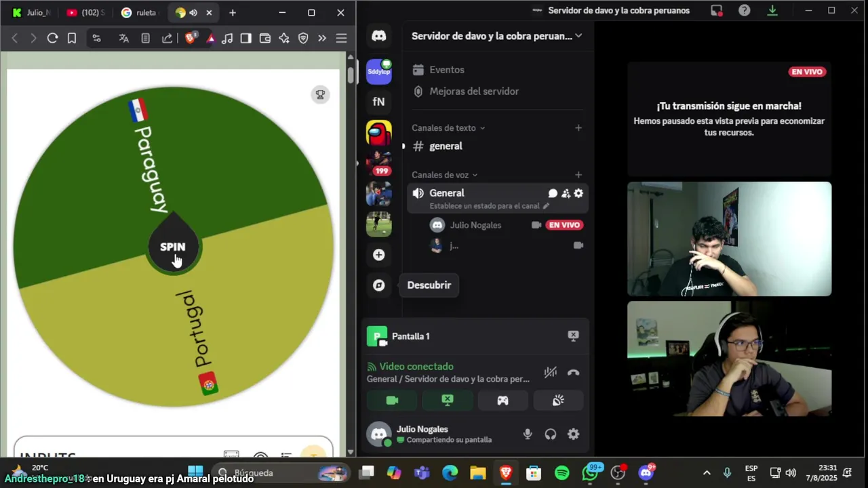Image resolution: width=868 pixels, height=488 pixels.
Task: Add a server with the plus icon
Action: pyautogui.click(x=379, y=255)
